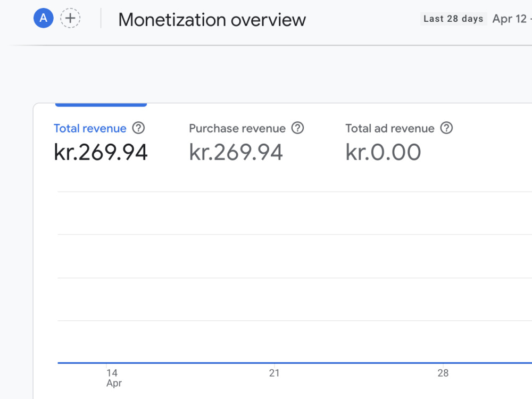The height and width of the screenshot is (399, 532).
Task: Click the kr.269.94 total revenue value
Action: (x=101, y=152)
